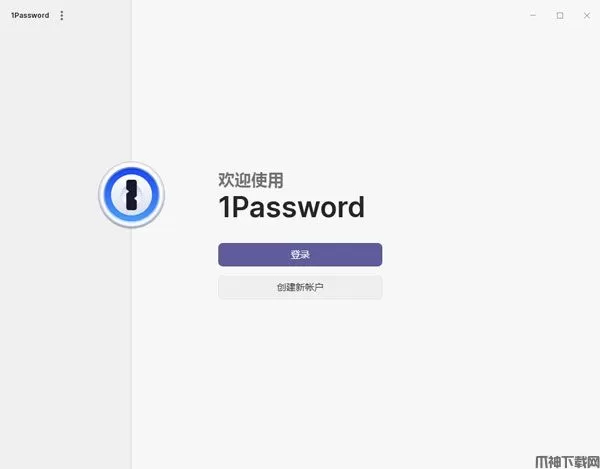The width and height of the screenshot is (600, 469).
Task: Close the 1Password window
Action: pyautogui.click(x=587, y=15)
